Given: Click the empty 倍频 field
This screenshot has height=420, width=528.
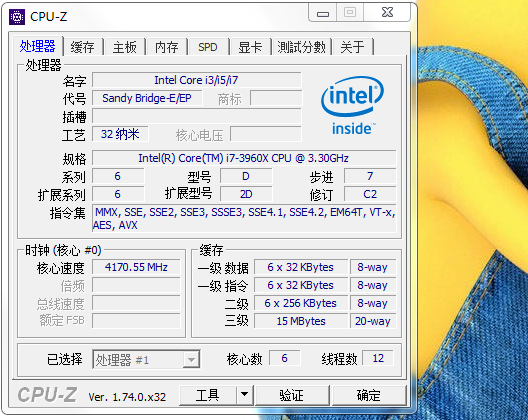Looking at the screenshot, I should 136,285.
